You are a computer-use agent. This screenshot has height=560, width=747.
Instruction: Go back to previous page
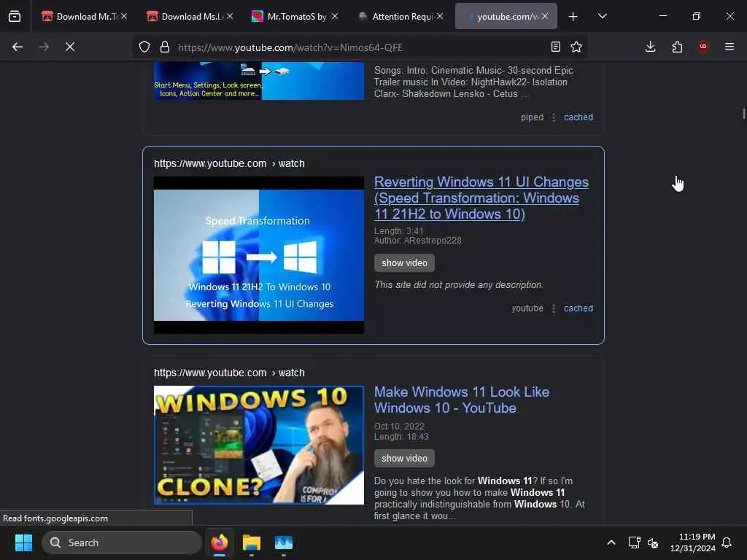coord(18,47)
